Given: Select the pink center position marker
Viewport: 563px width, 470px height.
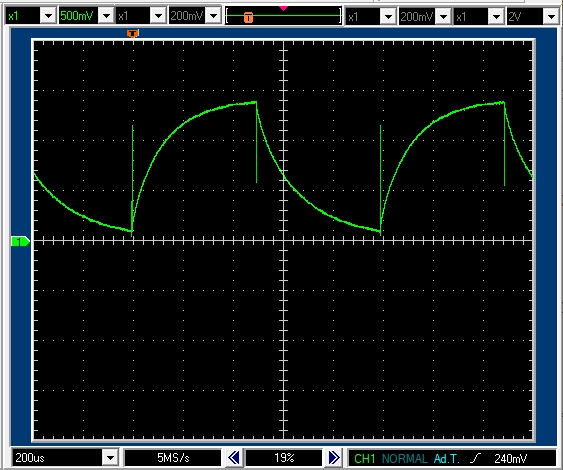Looking at the screenshot, I should click(x=284, y=8).
